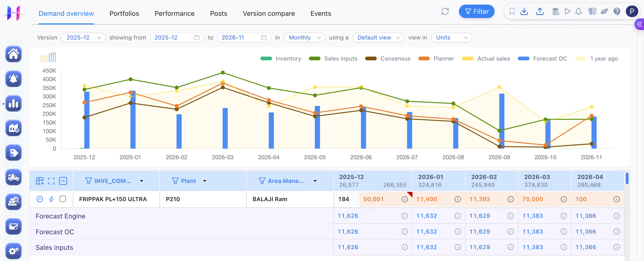Open notifications bell in top toolbar
Viewport: 644px width, 261px height.
[x=579, y=11]
